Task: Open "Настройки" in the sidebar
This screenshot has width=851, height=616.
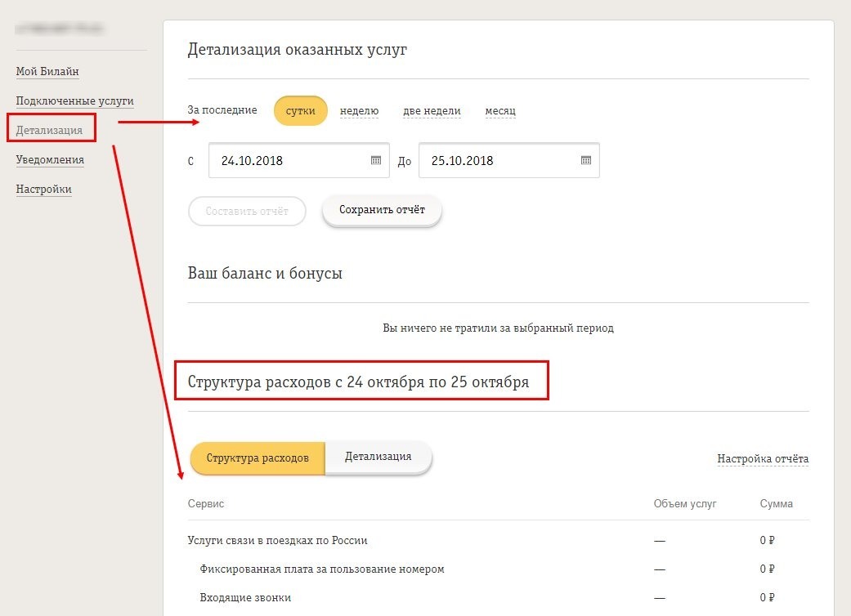Action: [43, 189]
